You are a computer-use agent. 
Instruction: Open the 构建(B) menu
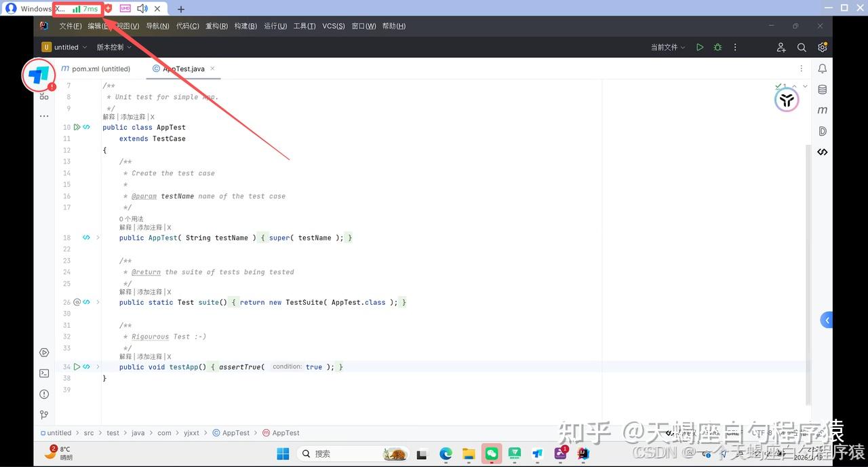coord(245,26)
